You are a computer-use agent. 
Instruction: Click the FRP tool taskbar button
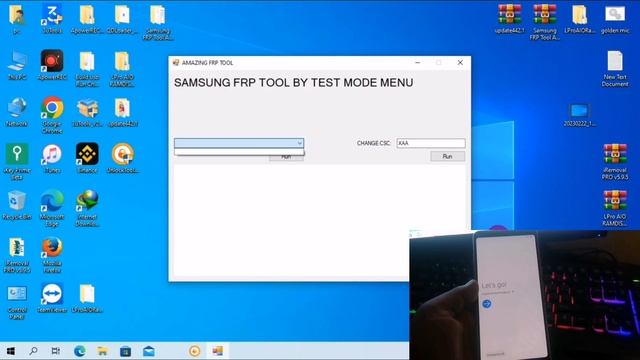coord(218,351)
